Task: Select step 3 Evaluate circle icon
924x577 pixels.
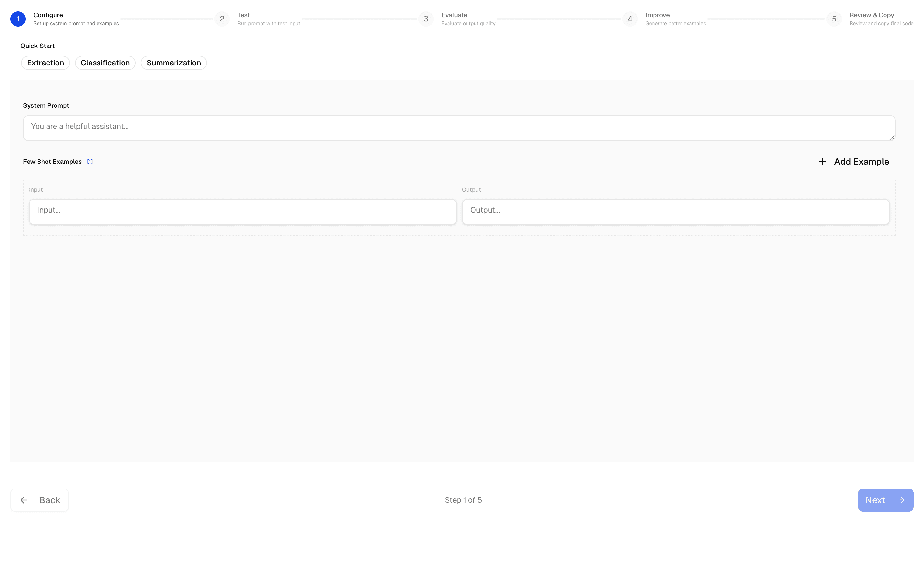Action: tap(426, 18)
